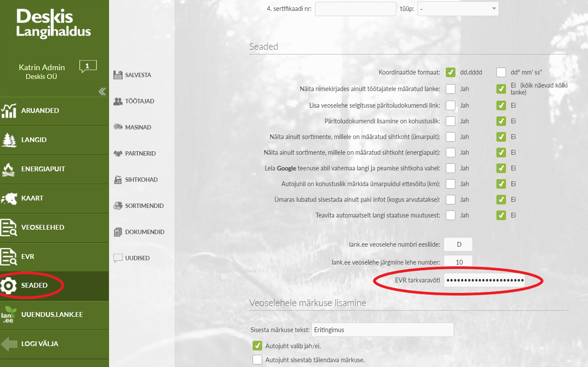Image resolution: width=588 pixels, height=367 pixels.
Task: Click the veoselehe numbri eesliide field
Action: (458, 245)
